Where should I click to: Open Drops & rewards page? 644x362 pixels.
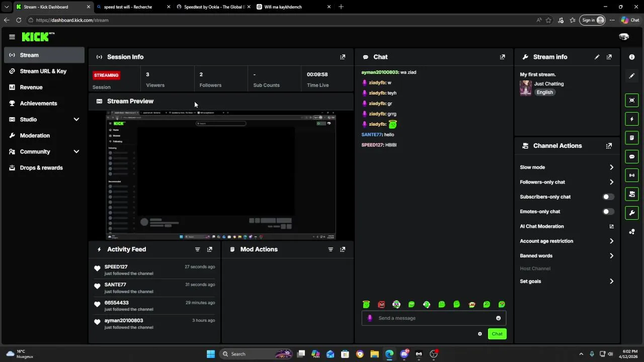tap(44, 167)
